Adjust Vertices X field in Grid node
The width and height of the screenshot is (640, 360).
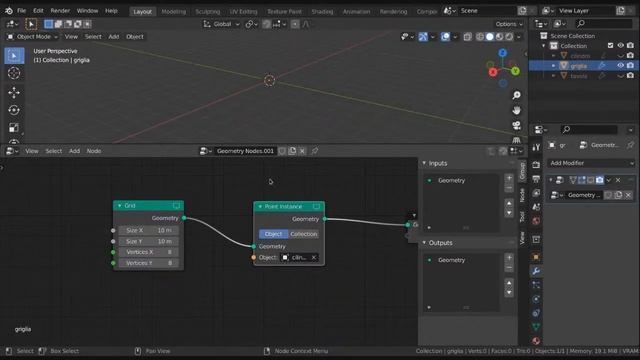pos(149,252)
